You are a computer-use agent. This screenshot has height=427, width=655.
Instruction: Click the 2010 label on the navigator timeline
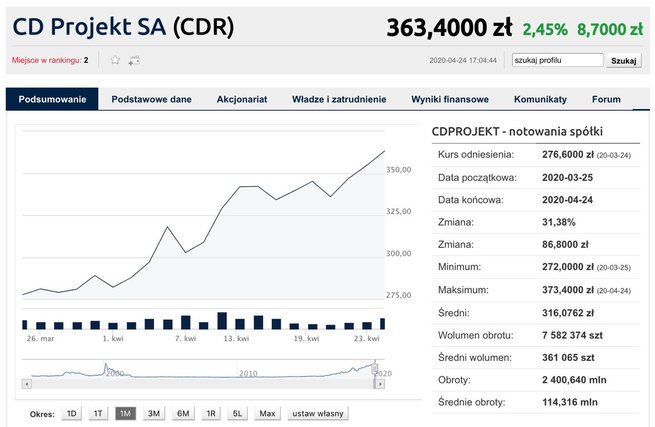point(248,374)
